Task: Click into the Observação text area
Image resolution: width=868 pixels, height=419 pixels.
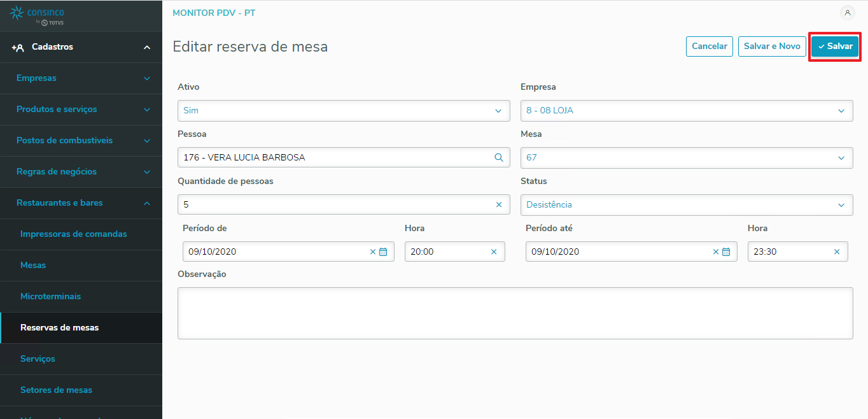Action: (515, 313)
